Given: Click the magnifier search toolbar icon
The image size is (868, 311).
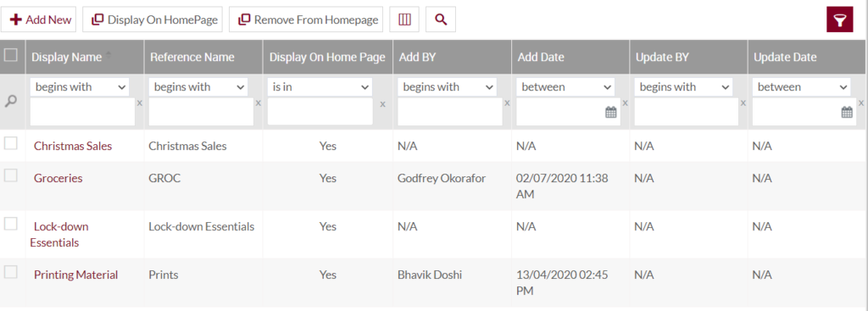Looking at the screenshot, I should click(441, 19).
